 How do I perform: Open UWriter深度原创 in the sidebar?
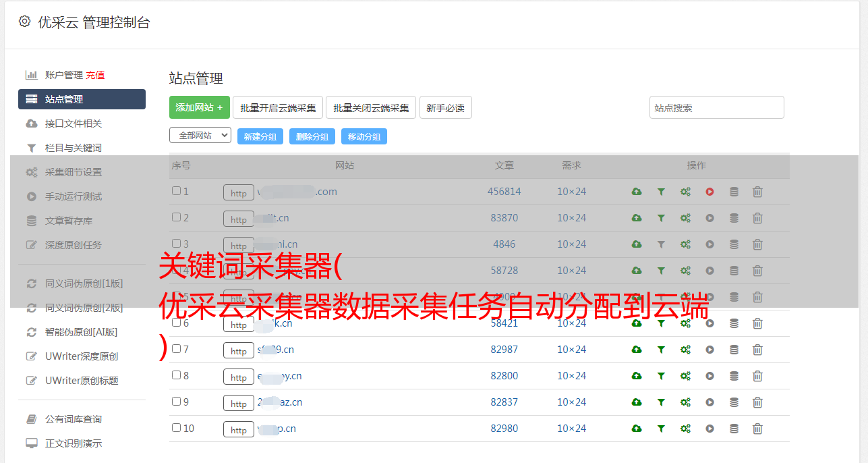(82, 356)
